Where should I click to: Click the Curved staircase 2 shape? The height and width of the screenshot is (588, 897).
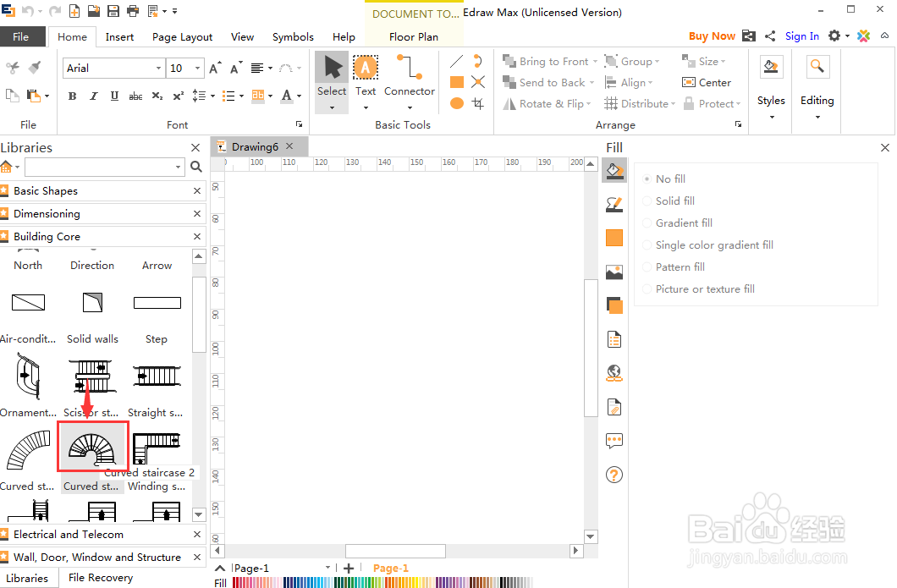[x=93, y=448]
